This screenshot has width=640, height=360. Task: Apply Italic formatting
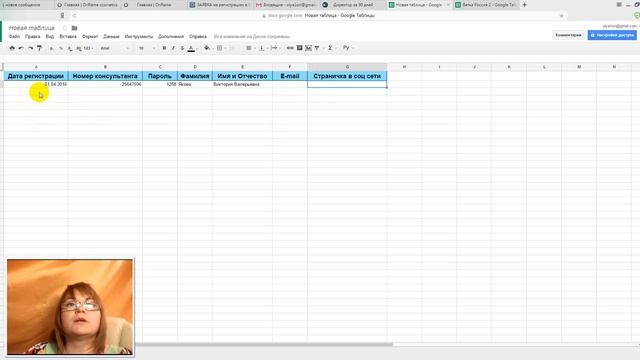173,48
